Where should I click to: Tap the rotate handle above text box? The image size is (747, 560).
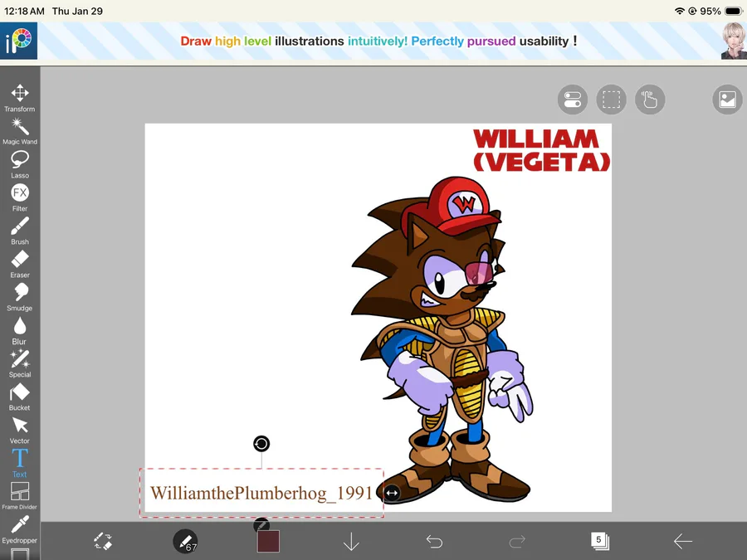[261, 444]
